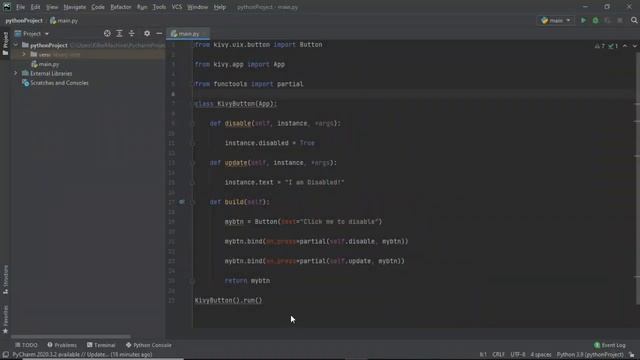Toggle the Structure tool window side tab
Screen dimensions: 640x360
tap(5, 280)
